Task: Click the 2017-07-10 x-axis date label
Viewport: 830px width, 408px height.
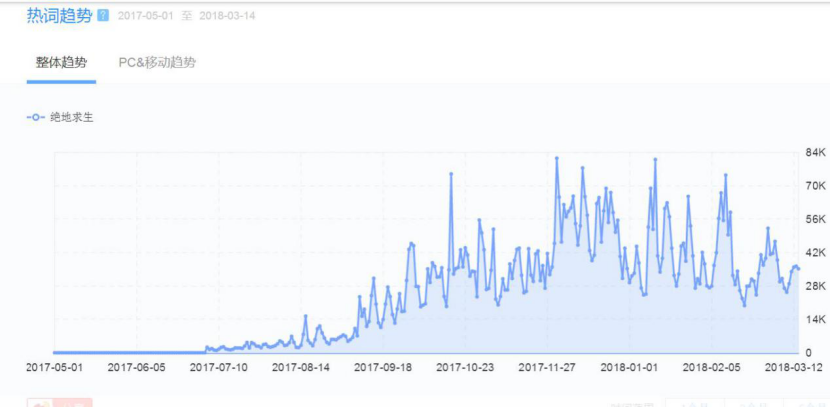Action: click(x=218, y=367)
